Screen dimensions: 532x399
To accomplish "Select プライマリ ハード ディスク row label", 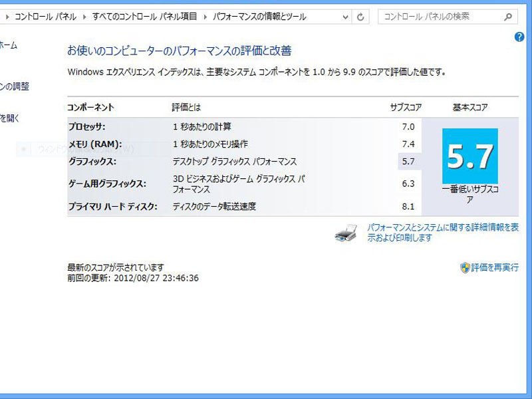I will pyautogui.click(x=112, y=206).
